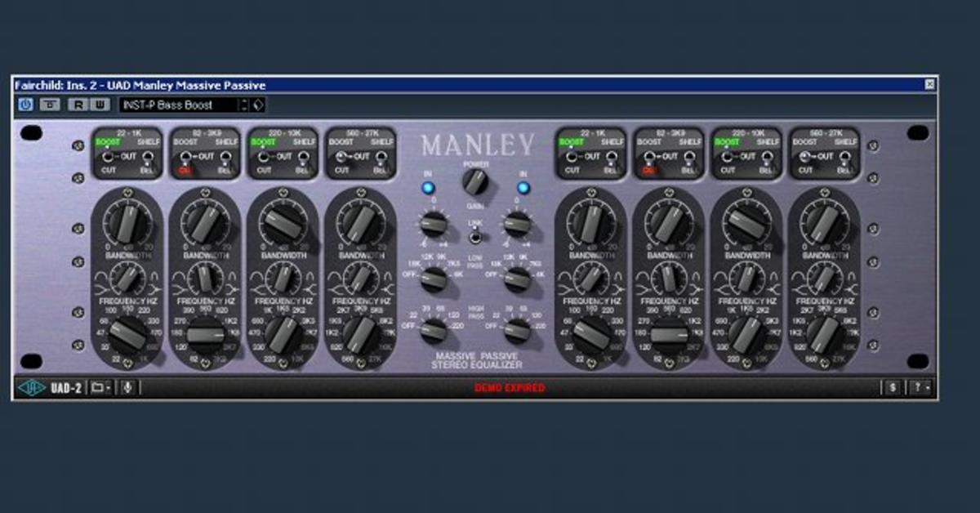The height and width of the screenshot is (513, 980).
Task: Flip the LINK switch in the center
Action: (474, 238)
